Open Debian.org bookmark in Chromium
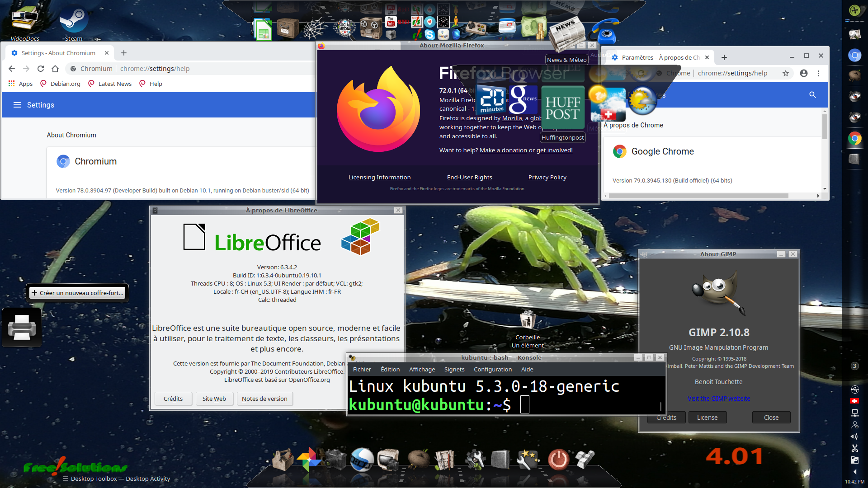 [x=61, y=84]
